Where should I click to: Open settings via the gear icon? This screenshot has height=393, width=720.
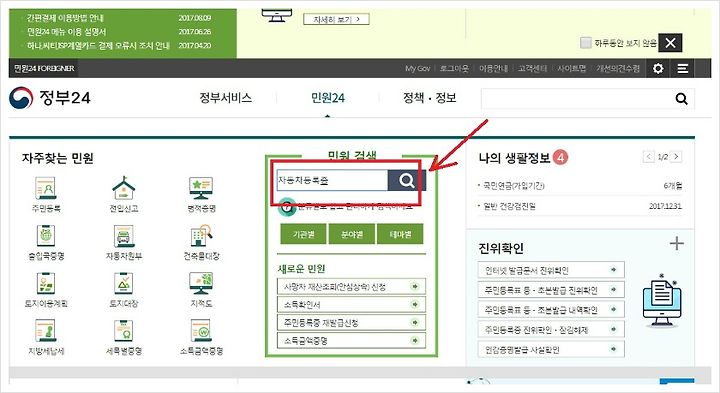pos(658,68)
